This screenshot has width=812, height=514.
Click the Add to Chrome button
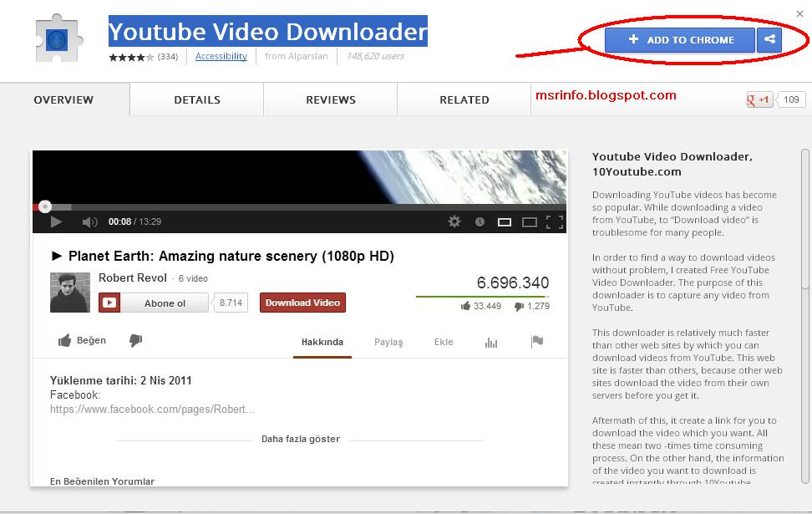click(x=680, y=40)
